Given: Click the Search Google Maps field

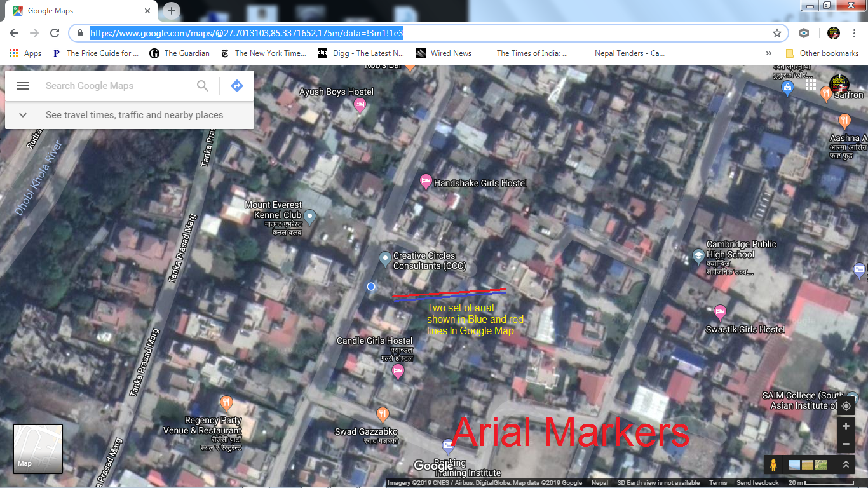Looking at the screenshot, I should click(118, 86).
